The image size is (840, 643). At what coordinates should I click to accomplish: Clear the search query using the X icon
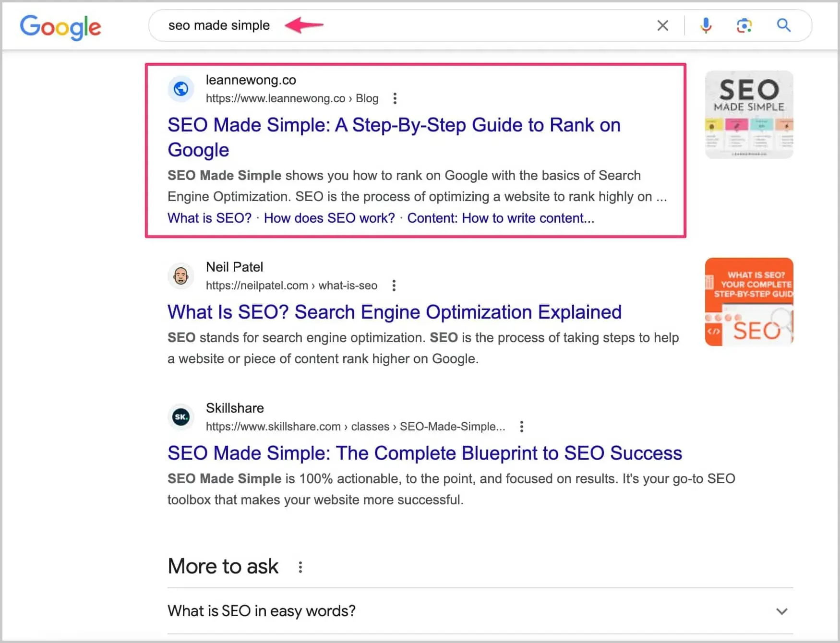(663, 25)
